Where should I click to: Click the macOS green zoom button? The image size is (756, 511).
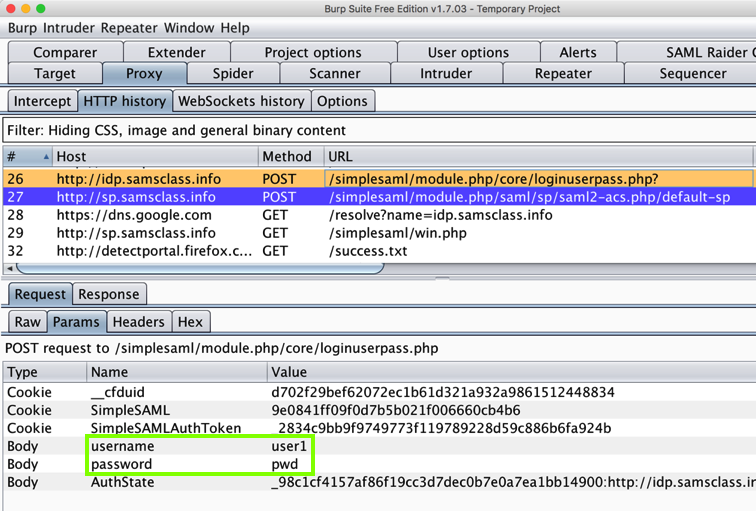41,8
